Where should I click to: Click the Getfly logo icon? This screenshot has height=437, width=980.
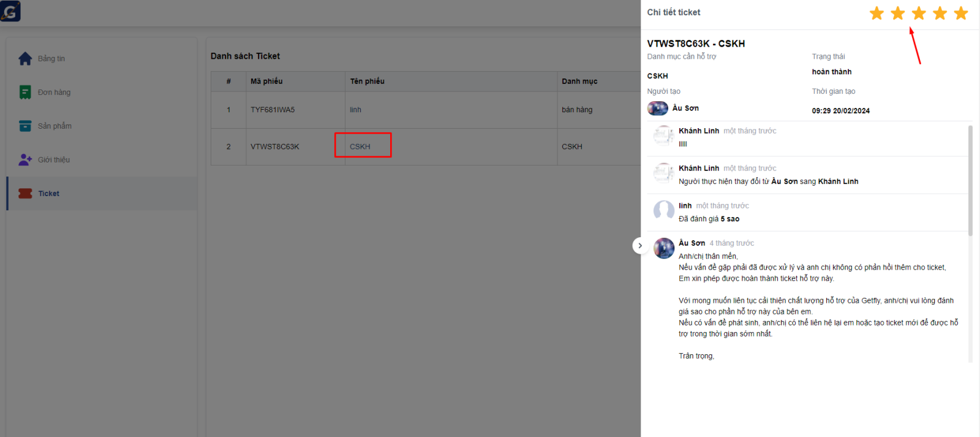click(10, 11)
